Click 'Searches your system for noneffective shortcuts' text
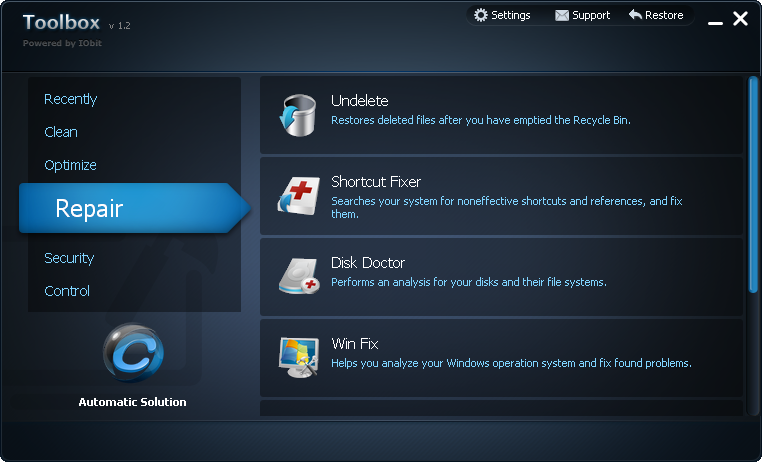The width and height of the screenshot is (762, 462). tap(507, 207)
